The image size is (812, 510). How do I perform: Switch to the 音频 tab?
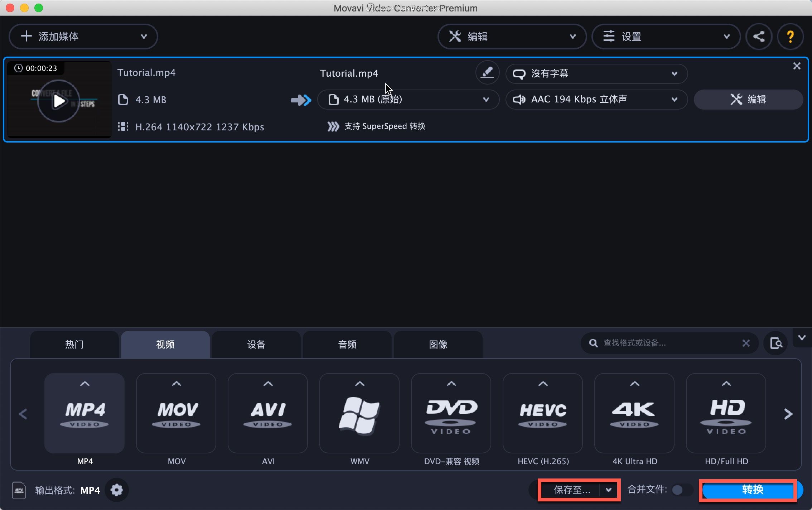pyautogui.click(x=348, y=344)
